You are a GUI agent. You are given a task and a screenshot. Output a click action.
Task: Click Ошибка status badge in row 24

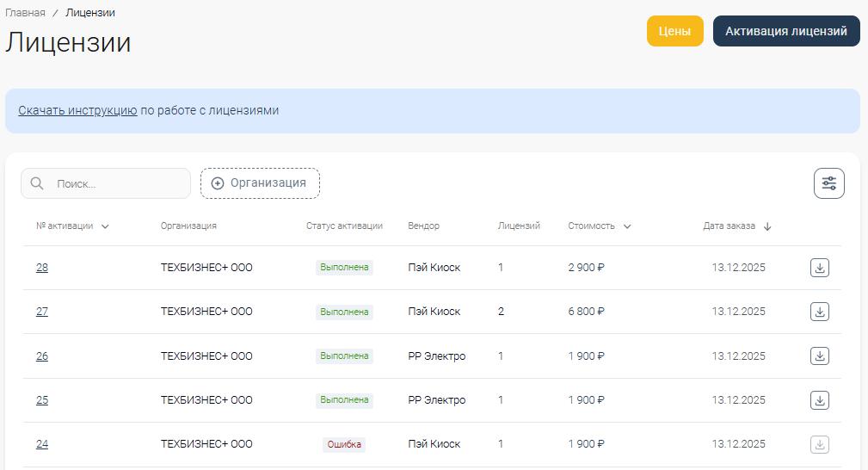point(344,445)
